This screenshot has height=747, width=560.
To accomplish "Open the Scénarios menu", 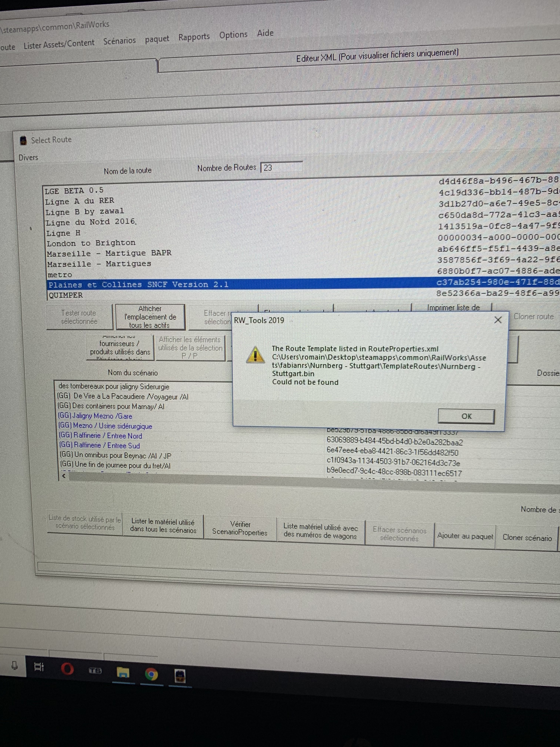I will [x=119, y=41].
